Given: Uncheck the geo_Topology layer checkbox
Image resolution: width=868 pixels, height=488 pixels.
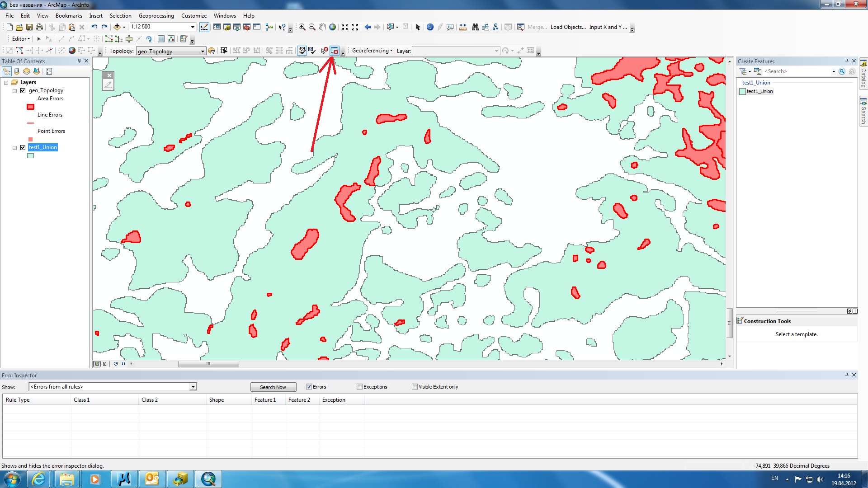Looking at the screenshot, I should point(23,90).
